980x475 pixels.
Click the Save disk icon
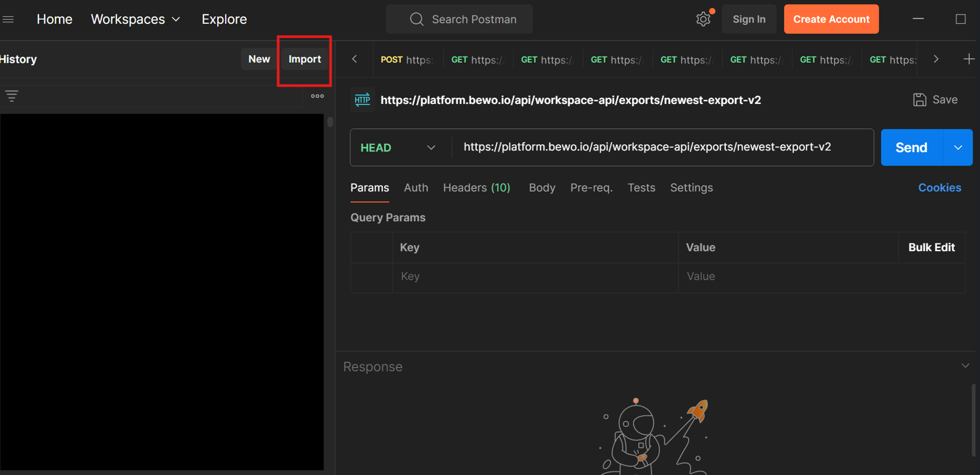click(919, 100)
